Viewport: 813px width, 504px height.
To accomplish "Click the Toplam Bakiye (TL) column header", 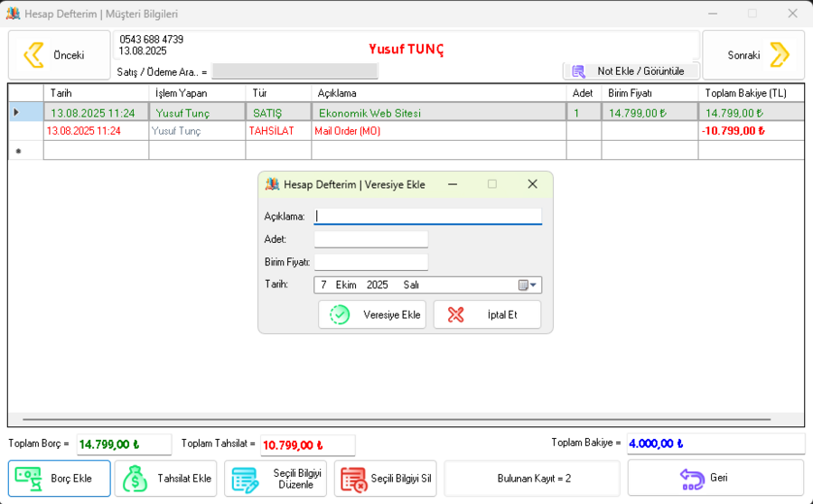I will (752, 93).
